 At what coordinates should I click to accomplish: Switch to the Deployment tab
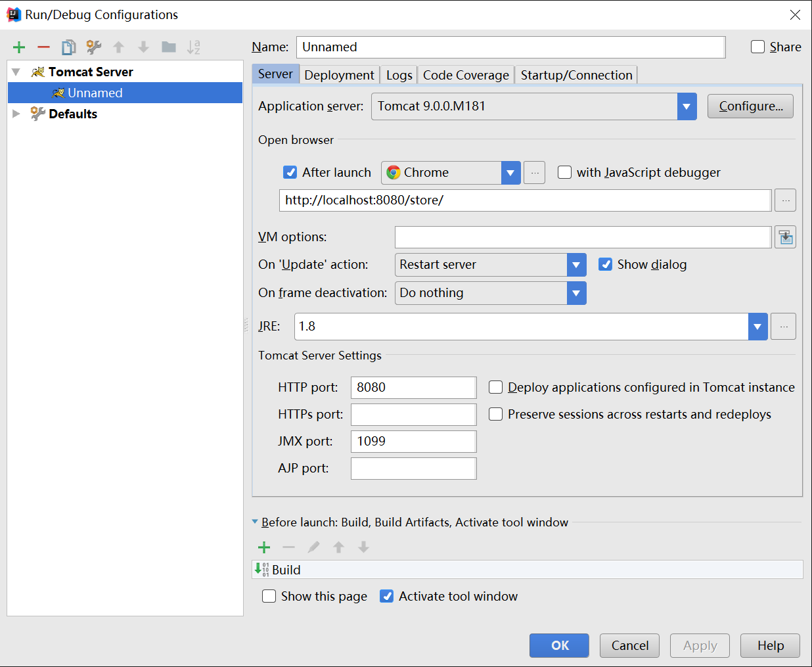(340, 75)
